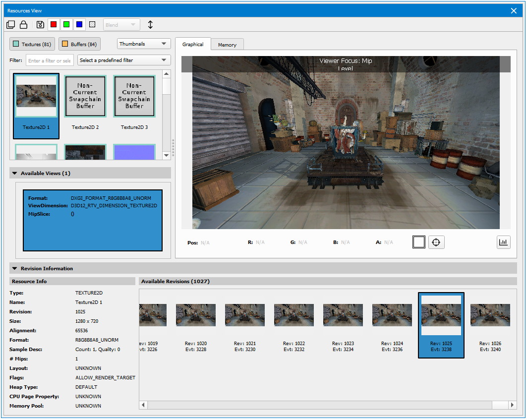The image size is (527, 420).
Task: Collapse the Available Views section
Action: [14, 173]
